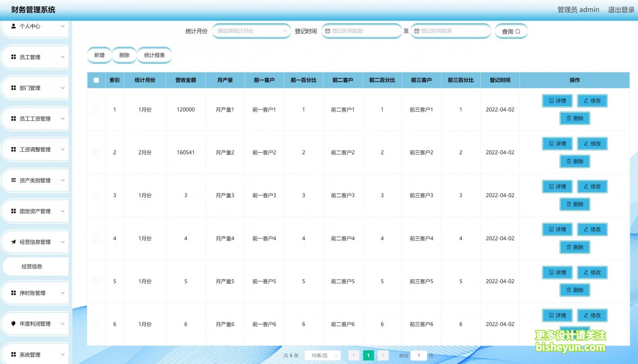Click the 退出登录 link

(622, 10)
